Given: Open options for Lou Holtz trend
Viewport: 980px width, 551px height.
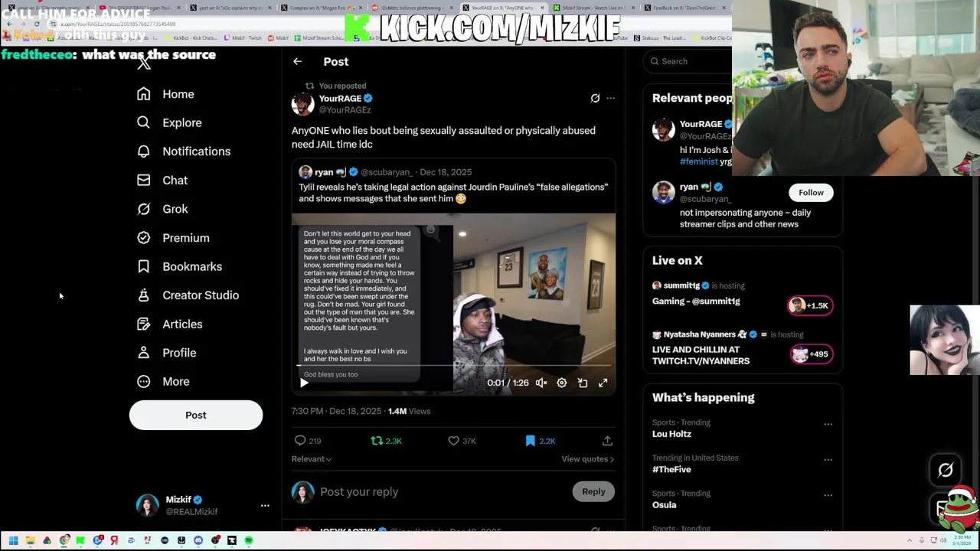Looking at the screenshot, I should point(828,424).
